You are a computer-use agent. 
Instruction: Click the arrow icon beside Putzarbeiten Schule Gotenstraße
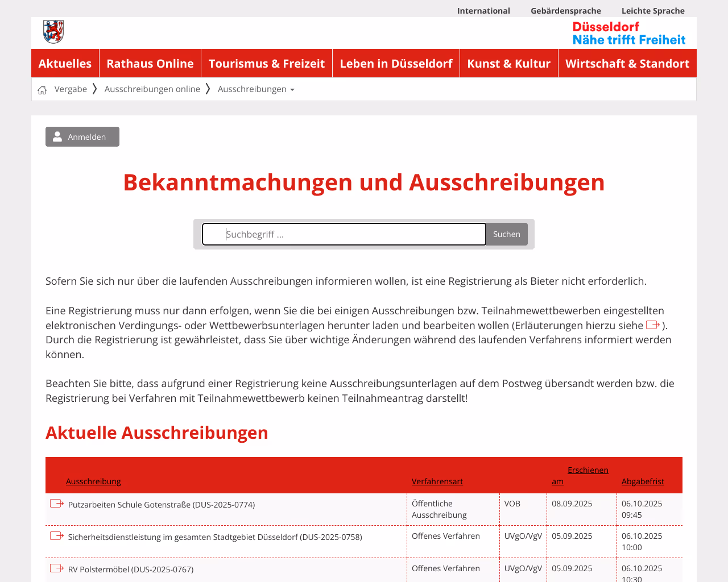tap(57, 504)
